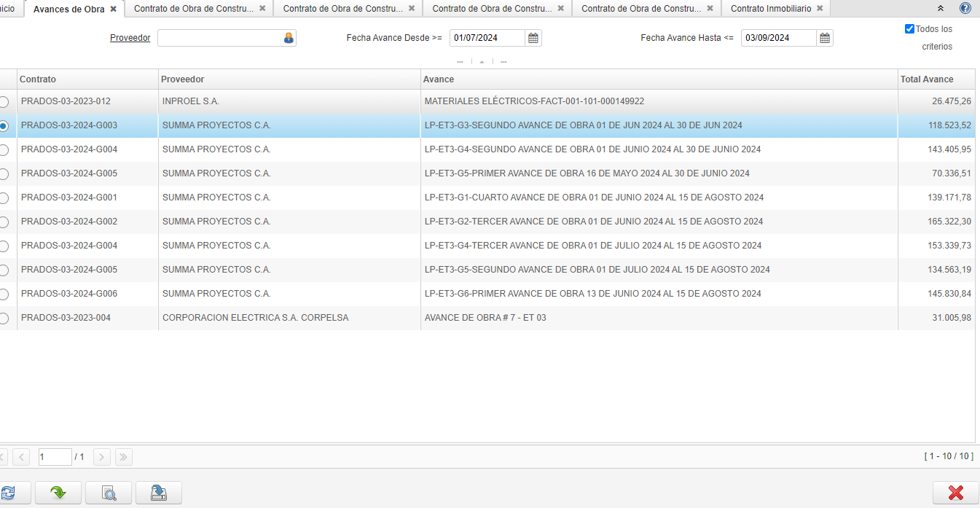980x508 pixels.
Task: Click the Proveedor link label
Action: tap(130, 38)
